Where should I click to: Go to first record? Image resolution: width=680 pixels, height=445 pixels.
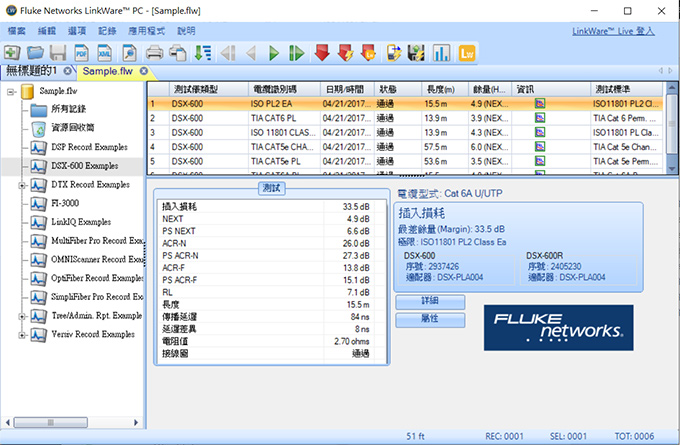tap(228, 53)
